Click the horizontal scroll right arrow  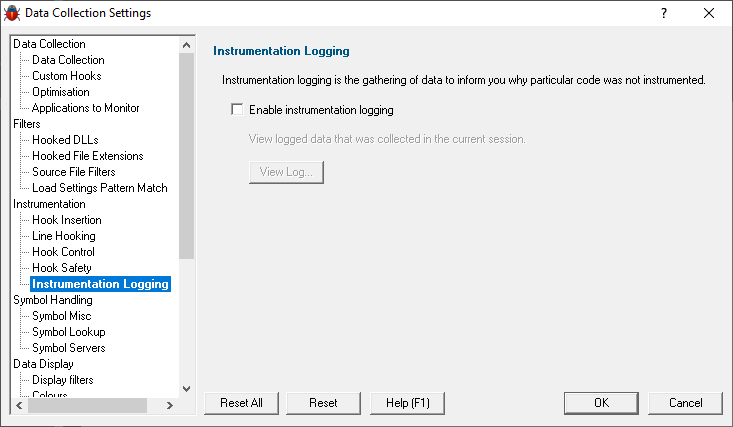point(170,405)
